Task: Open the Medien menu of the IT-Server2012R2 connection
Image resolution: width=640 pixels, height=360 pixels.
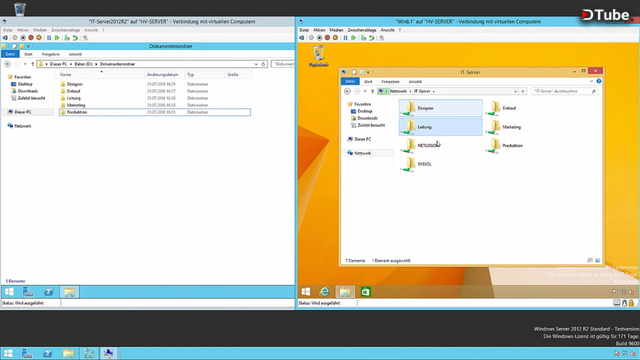Action: pyautogui.click(x=40, y=30)
